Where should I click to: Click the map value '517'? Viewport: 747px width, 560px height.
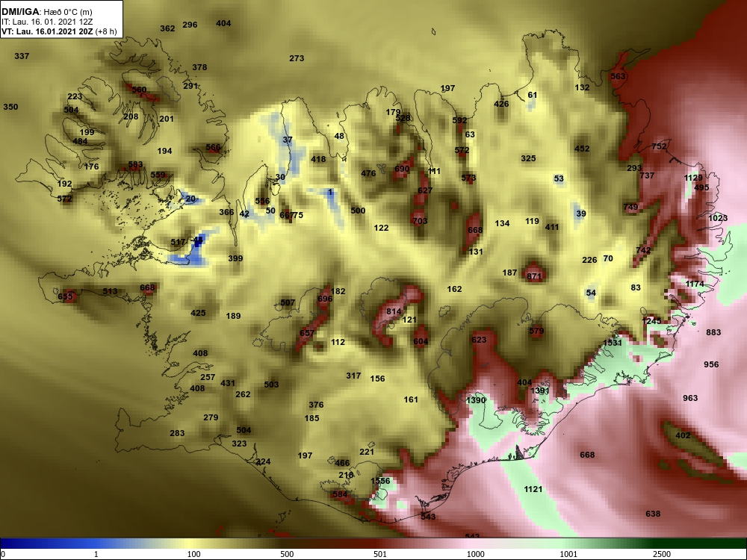tap(178, 242)
